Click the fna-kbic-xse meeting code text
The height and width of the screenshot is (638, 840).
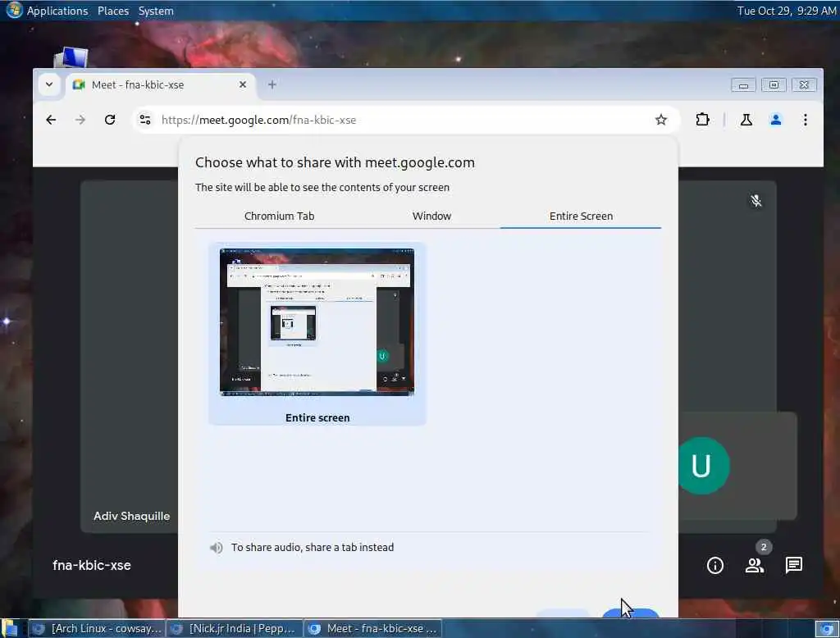click(92, 565)
